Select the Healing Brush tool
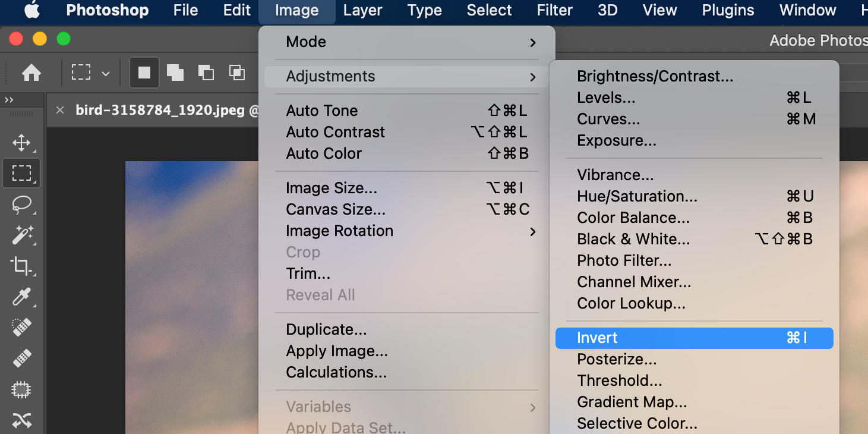Image resolution: width=868 pixels, height=434 pixels. click(x=21, y=358)
